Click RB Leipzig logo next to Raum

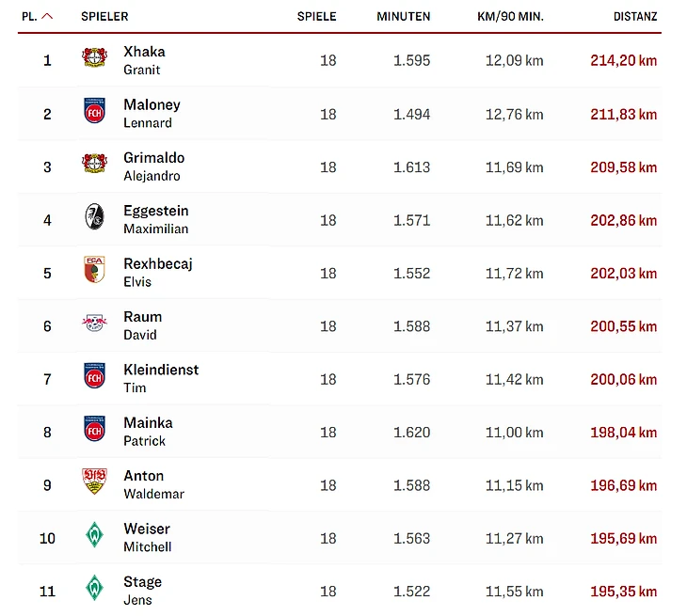94,324
